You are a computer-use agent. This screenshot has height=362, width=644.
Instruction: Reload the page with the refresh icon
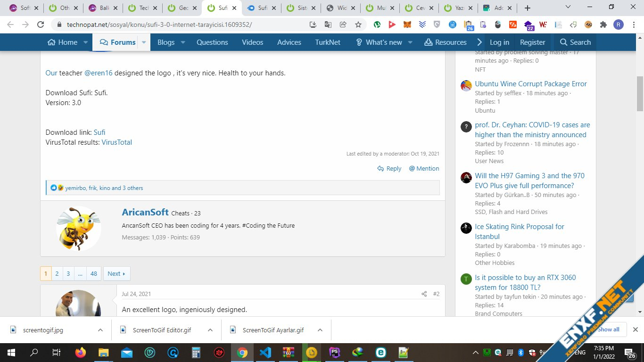[x=41, y=25]
